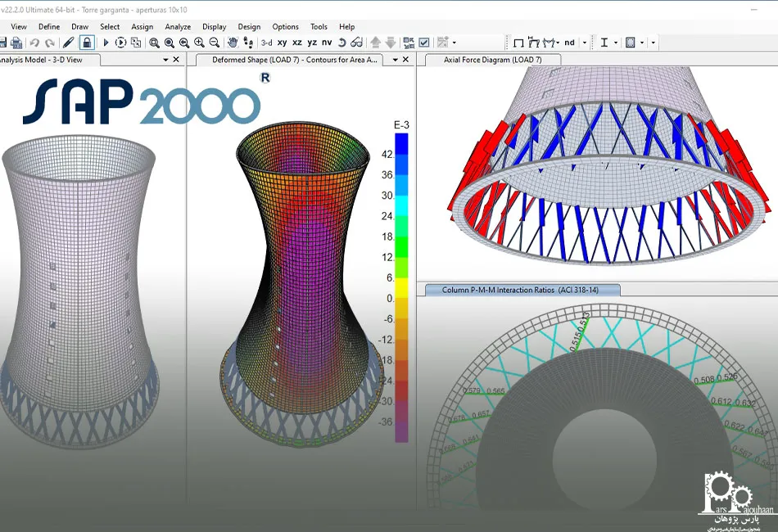Click the Rubber Band Zoom magnifier icon
The image size is (778, 532).
pos(154,43)
